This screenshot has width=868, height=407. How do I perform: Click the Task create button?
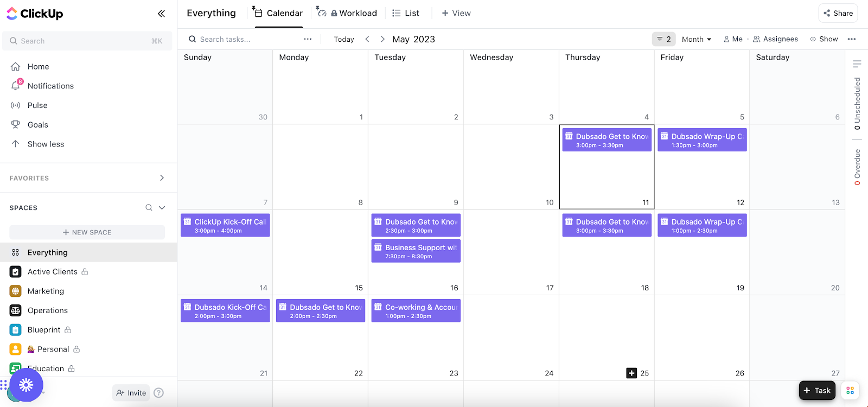[x=817, y=390]
